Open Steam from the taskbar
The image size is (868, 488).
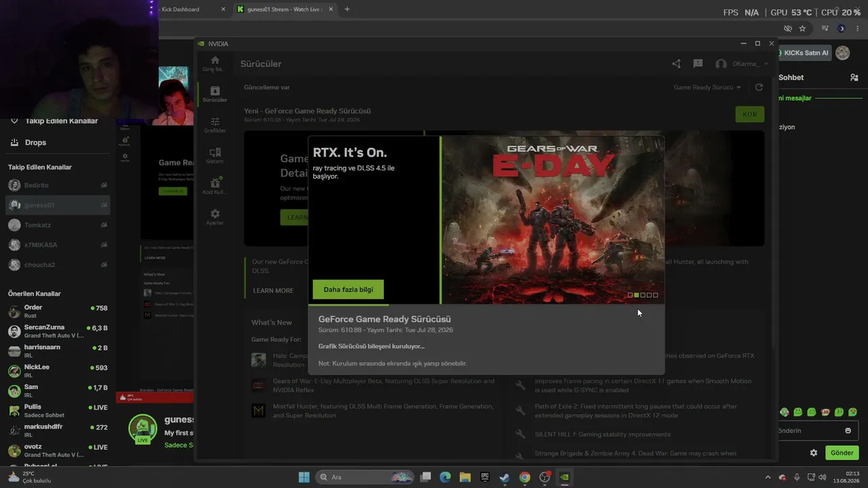[x=505, y=477]
